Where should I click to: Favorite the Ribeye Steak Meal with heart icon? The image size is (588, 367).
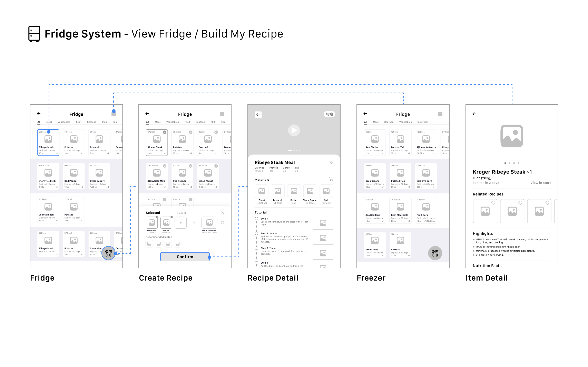(x=331, y=162)
